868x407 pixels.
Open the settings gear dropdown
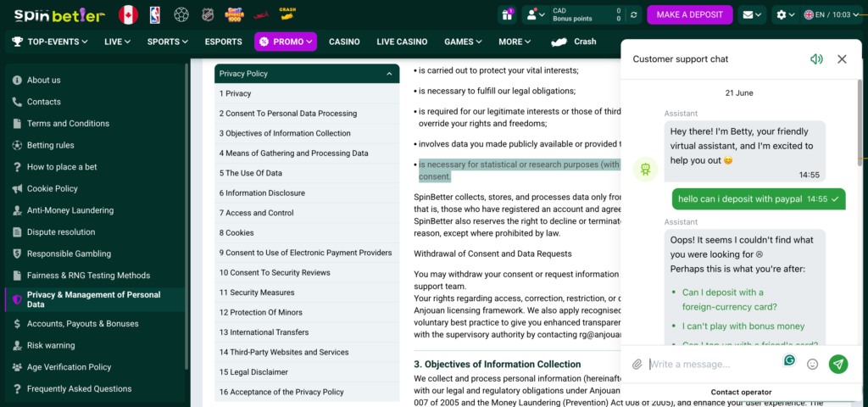tap(786, 15)
